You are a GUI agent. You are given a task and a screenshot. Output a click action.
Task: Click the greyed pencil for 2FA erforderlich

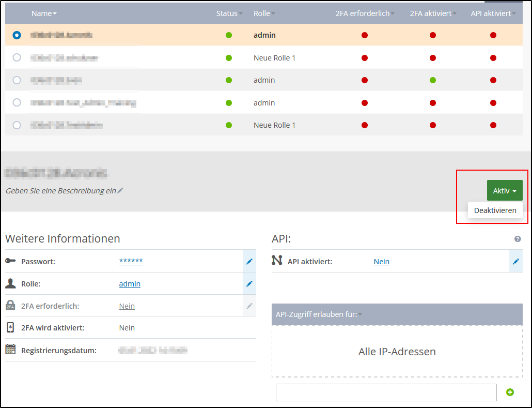click(x=249, y=306)
